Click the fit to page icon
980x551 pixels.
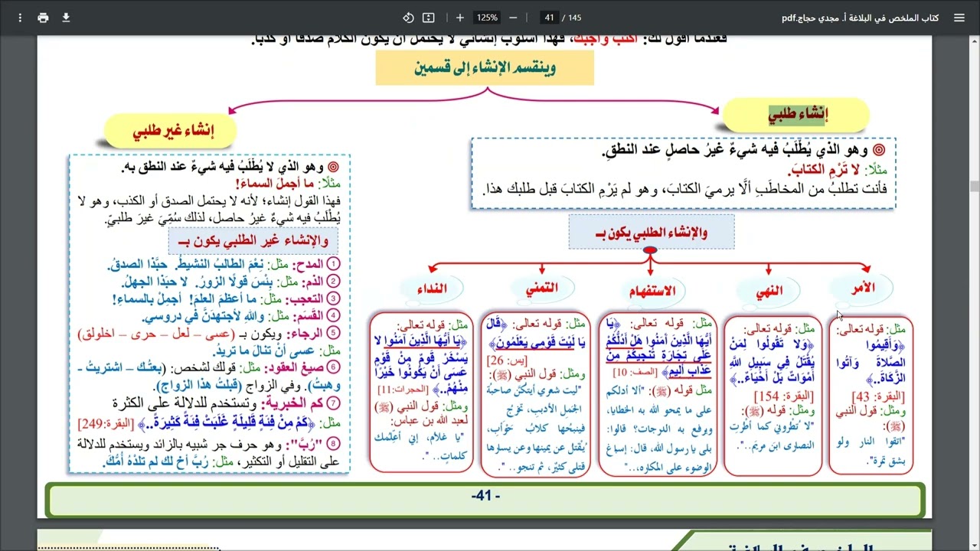pos(429,18)
